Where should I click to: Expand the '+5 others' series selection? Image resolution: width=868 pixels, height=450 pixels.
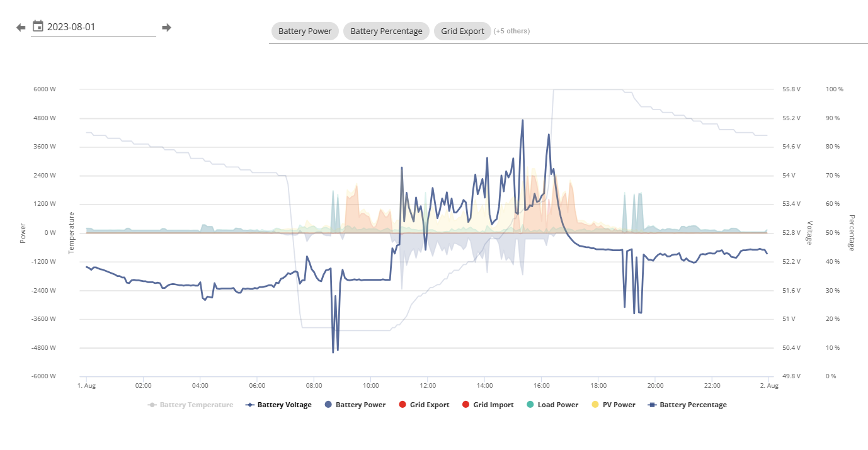click(511, 31)
